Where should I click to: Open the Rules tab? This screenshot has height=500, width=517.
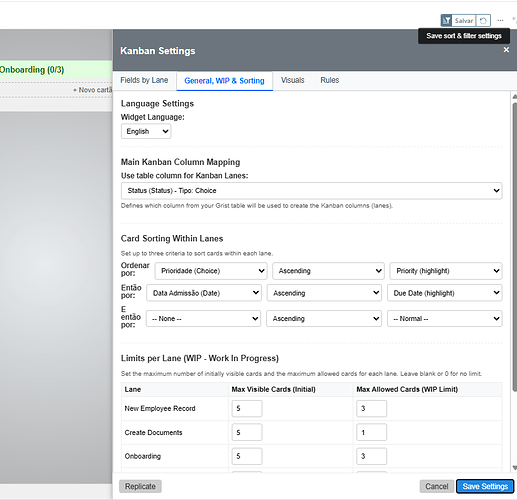tap(330, 80)
